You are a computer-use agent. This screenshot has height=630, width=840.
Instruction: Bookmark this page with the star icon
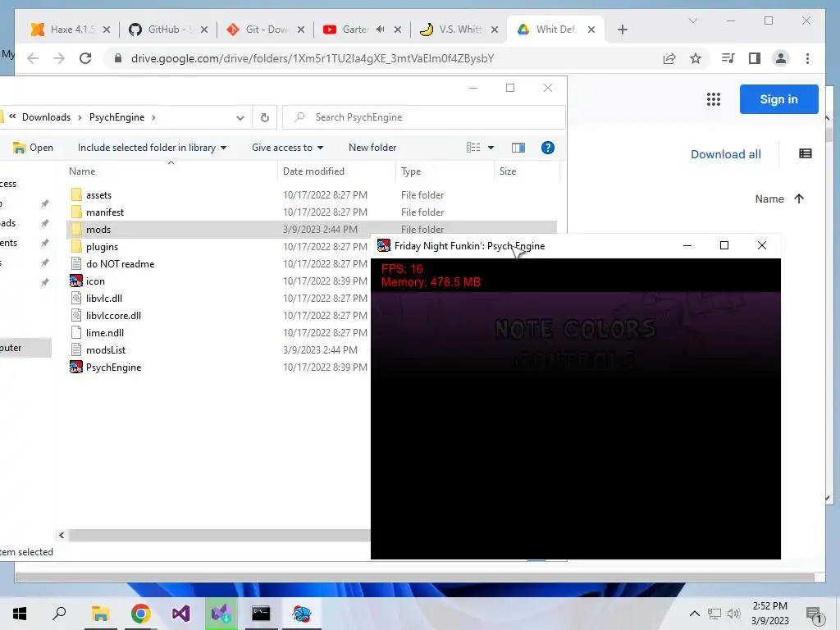(696, 58)
